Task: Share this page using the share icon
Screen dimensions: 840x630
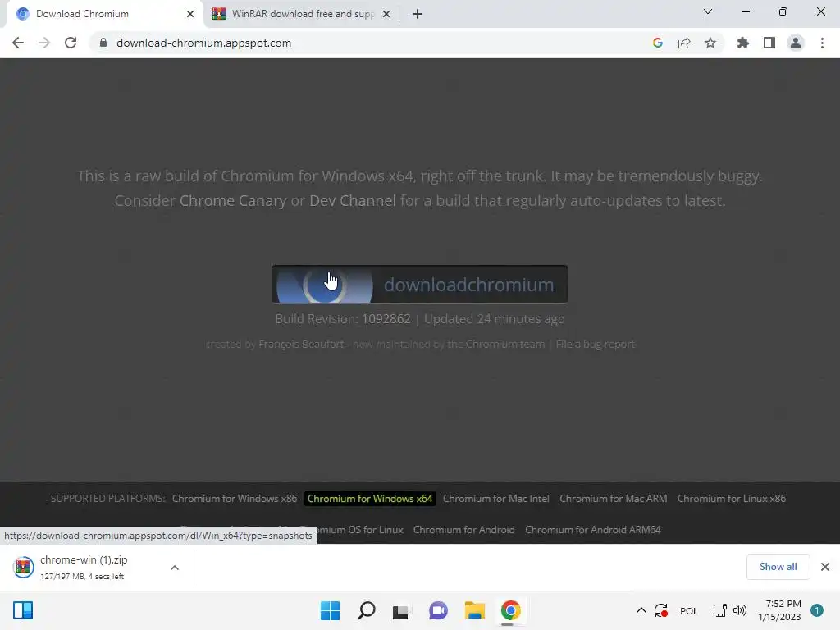Action: point(684,43)
